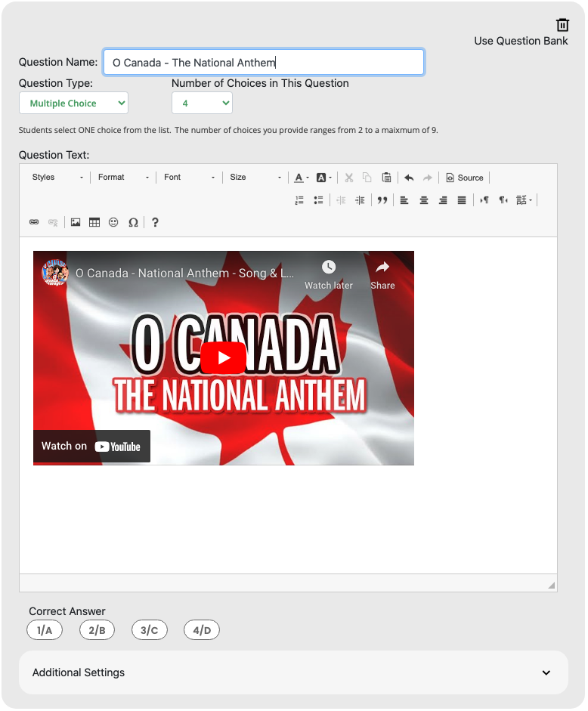Click the insert Table icon

coord(94,222)
